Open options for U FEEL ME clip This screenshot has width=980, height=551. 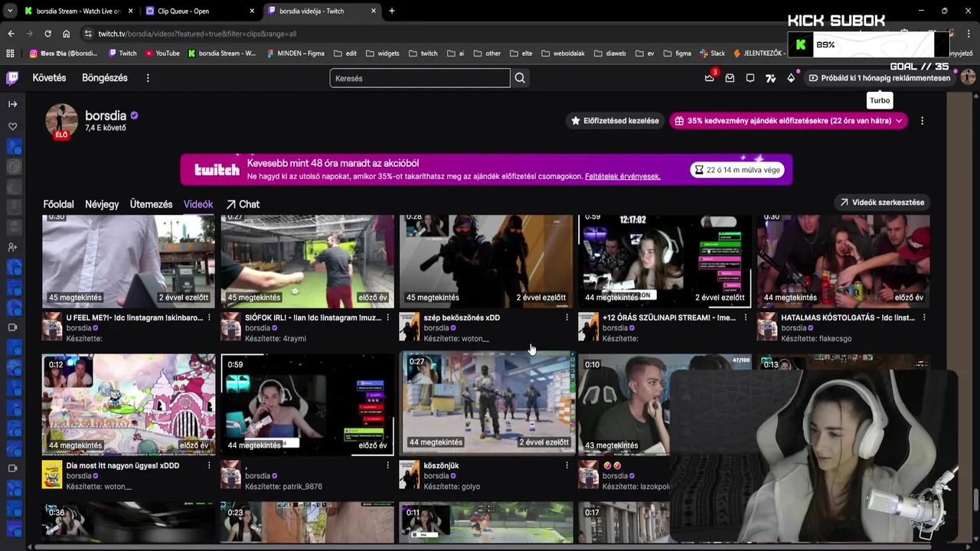pyautogui.click(x=209, y=318)
